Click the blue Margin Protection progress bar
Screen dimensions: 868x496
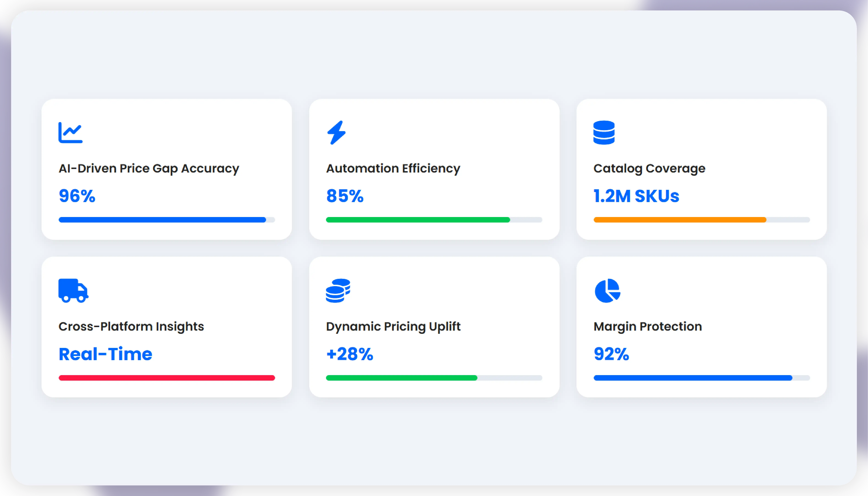point(693,378)
